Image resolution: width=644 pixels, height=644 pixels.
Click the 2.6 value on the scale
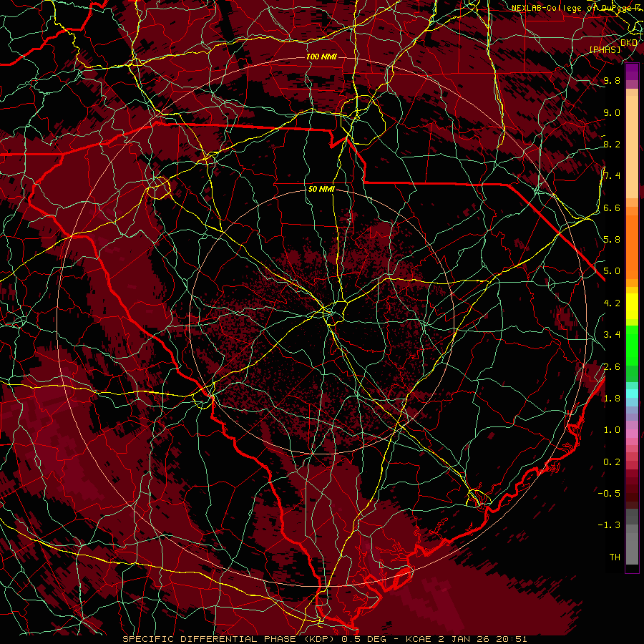pos(612,367)
